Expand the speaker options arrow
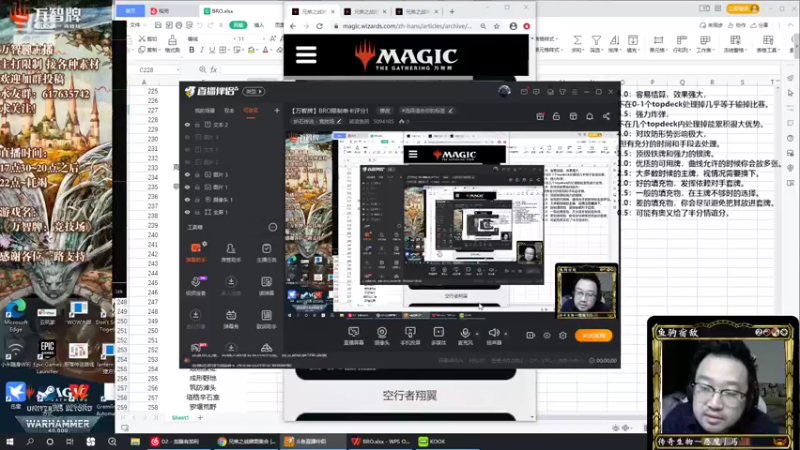This screenshot has width=800, height=450. point(506,334)
